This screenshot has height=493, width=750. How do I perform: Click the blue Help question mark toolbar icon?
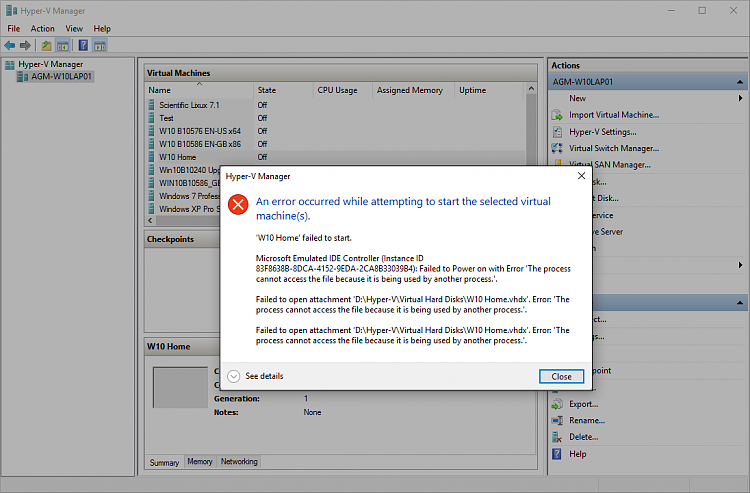coord(83,45)
